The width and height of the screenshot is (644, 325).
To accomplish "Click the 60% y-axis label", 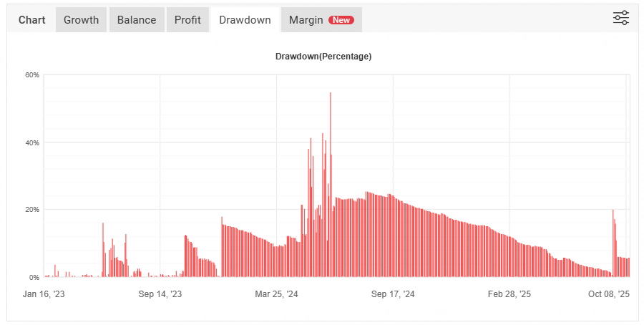I will (32, 75).
